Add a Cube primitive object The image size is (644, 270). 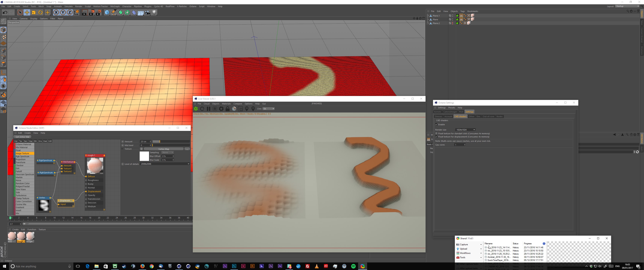click(x=107, y=13)
